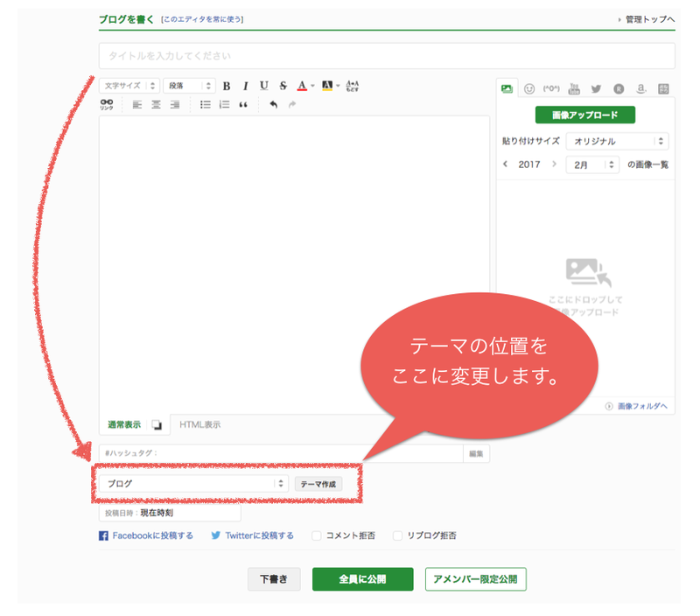Open the emoji smiley panel
The width and height of the screenshot is (700, 616).
529,89
